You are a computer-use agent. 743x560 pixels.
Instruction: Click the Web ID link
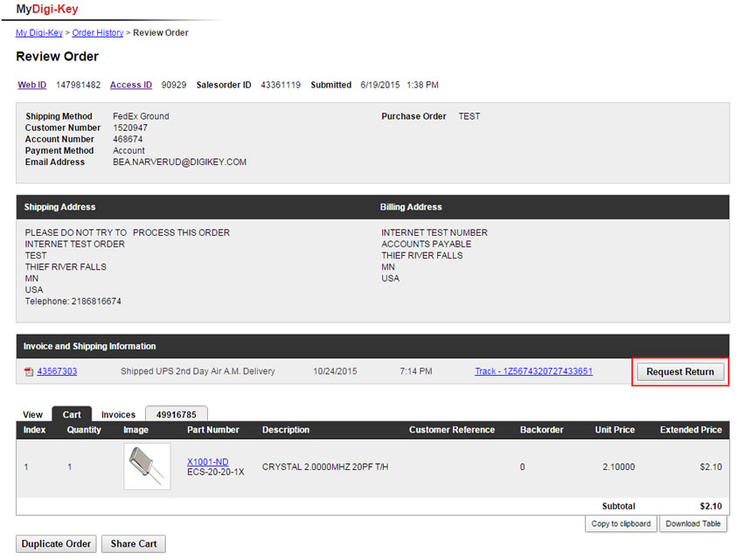[32, 86]
